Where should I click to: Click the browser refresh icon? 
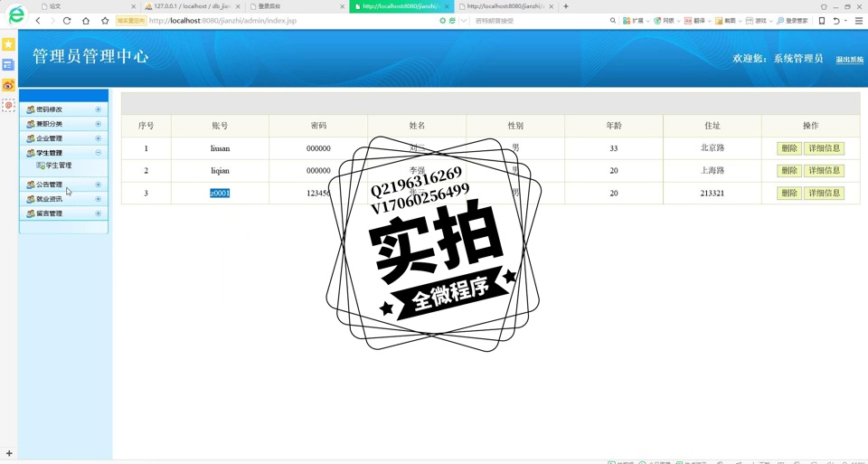[x=67, y=21]
